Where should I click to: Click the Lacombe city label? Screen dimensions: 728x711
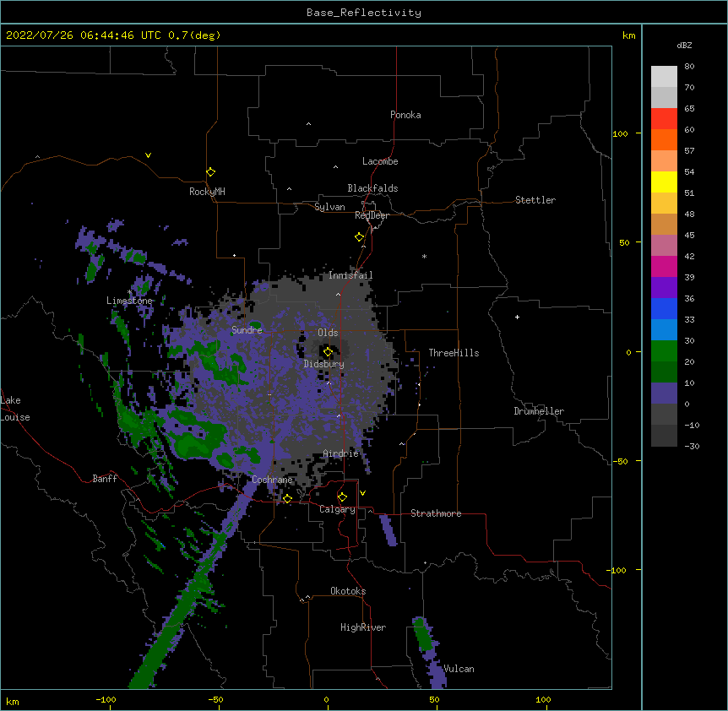coord(380,161)
